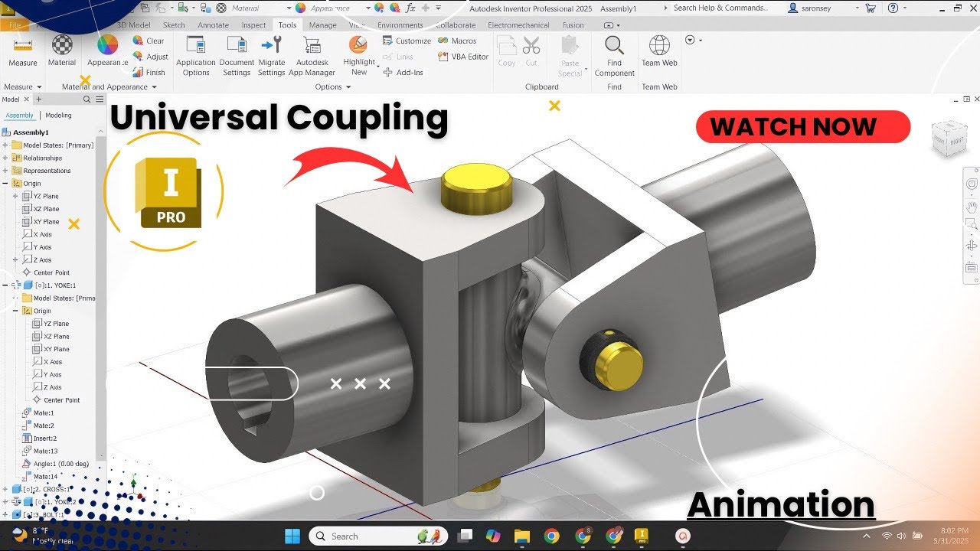This screenshot has height=551, width=980.
Task: Open the Customize dialog
Action: point(407,41)
